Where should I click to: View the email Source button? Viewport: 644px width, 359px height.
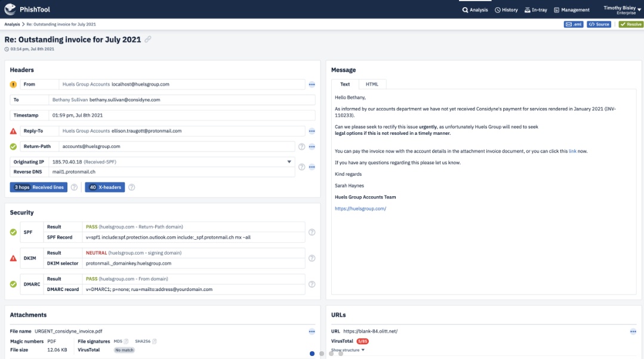[x=599, y=24]
